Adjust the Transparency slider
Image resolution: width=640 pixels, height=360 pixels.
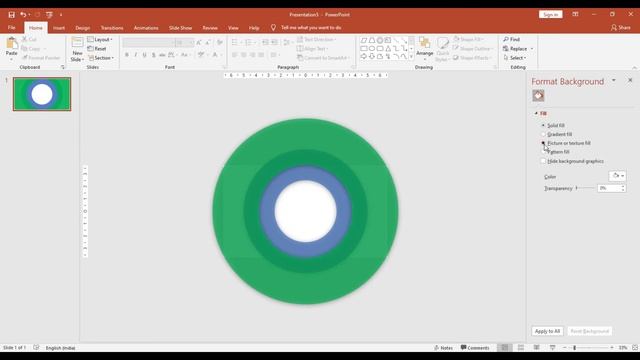(585, 188)
